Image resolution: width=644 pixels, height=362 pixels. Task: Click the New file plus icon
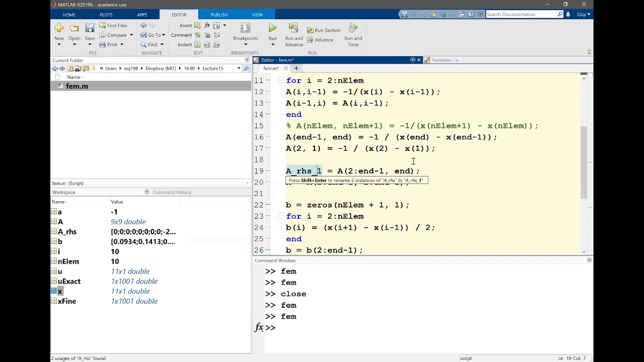pyautogui.click(x=59, y=28)
